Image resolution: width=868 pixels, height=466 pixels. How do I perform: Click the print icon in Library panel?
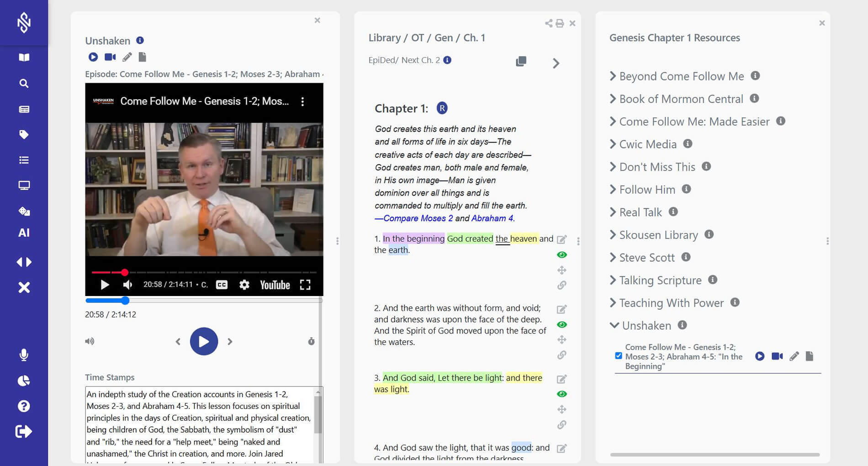(560, 23)
